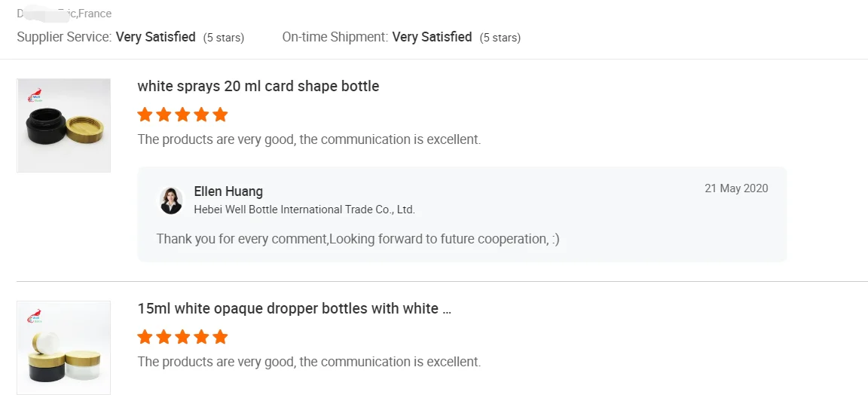Click the red logo on black jar thumbnail
Viewport: 868px width, 410px height.
pyautogui.click(x=35, y=96)
